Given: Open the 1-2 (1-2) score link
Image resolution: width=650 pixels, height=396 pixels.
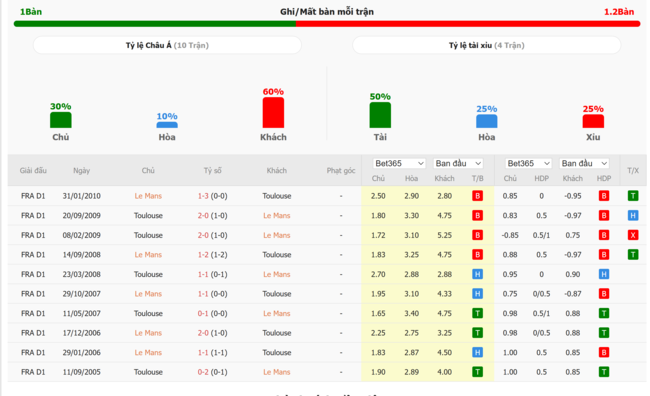Looking at the screenshot, I should coord(212,255).
